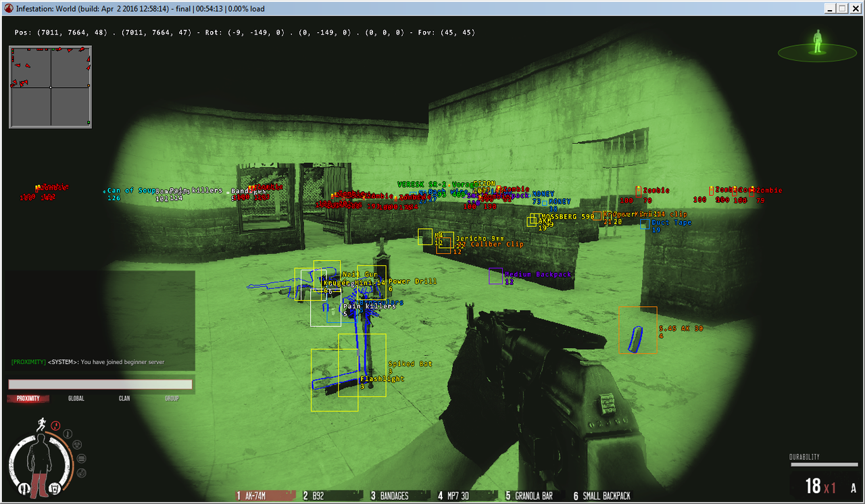Click the system message about beginner server
The image size is (865, 504).
(x=87, y=362)
